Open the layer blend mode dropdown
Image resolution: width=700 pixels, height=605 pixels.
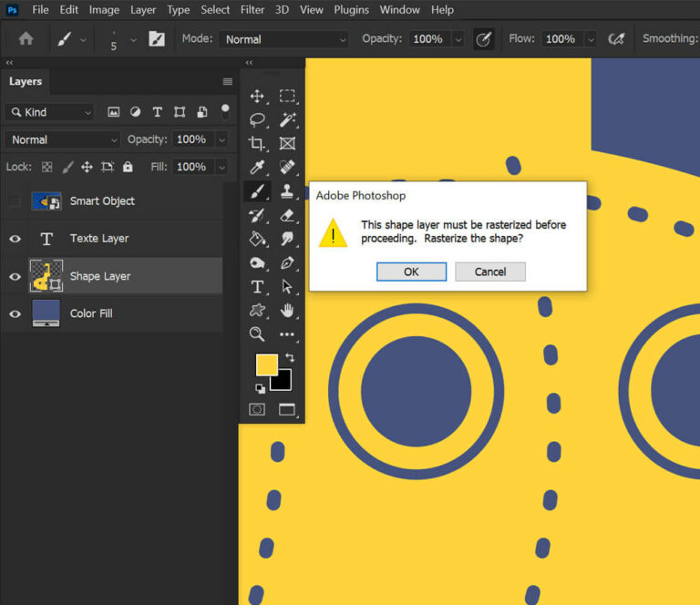62,139
